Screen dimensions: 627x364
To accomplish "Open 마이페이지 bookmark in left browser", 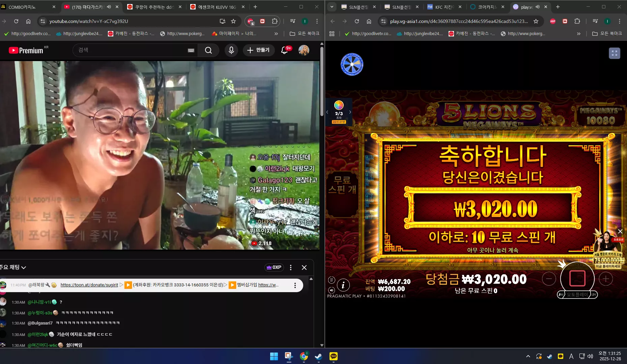I will pyautogui.click(x=234, y=34).
